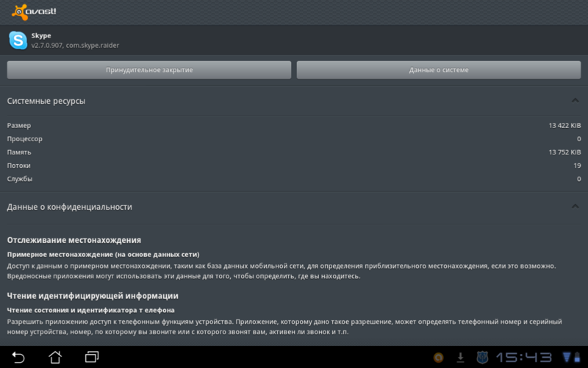
Task: Select the 13 422 KiB size value
Action: 564,125
